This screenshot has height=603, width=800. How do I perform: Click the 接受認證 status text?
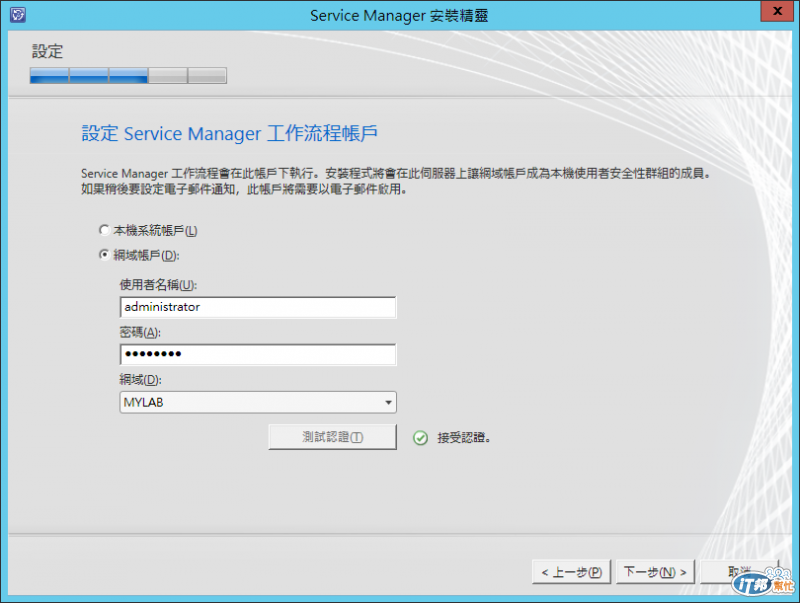(464, 438)
